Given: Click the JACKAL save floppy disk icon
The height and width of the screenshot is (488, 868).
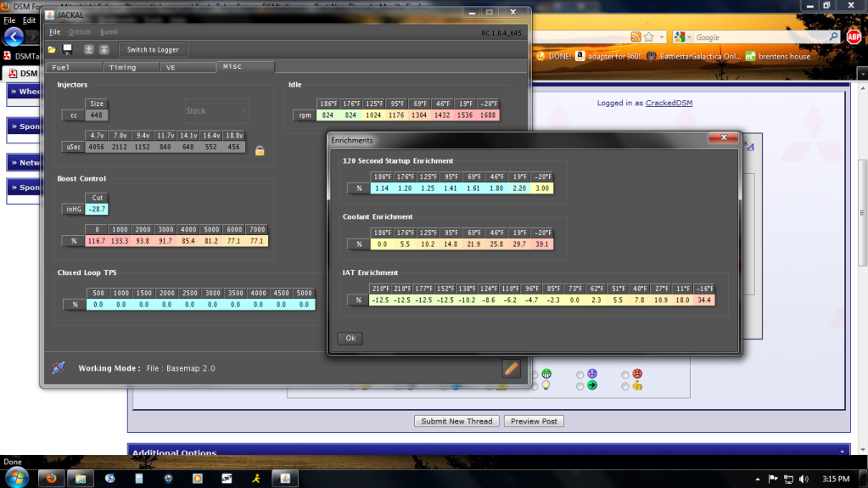Looking at the screenshot, I should point(68,49).
